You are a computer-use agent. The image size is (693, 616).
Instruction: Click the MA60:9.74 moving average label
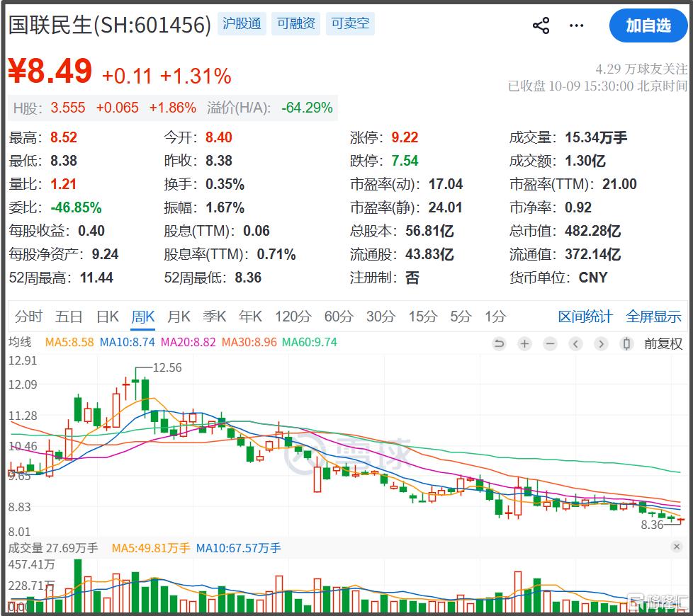(310, 342)
